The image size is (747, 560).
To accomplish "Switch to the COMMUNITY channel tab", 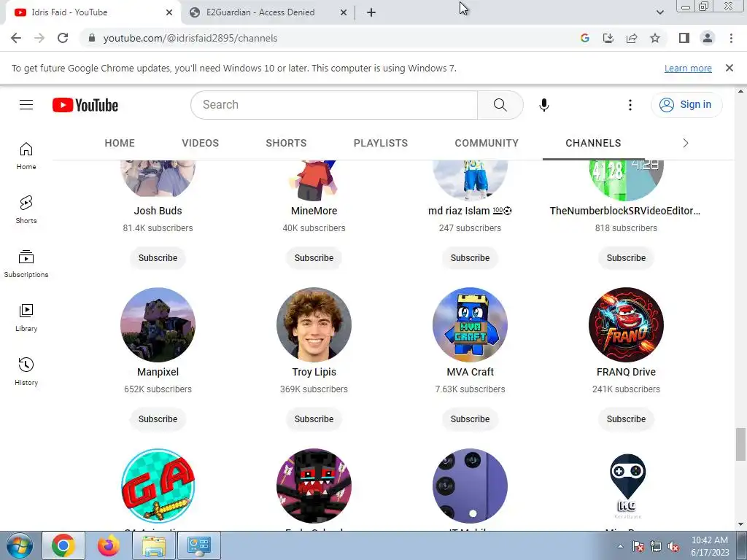I will (487, 144).
